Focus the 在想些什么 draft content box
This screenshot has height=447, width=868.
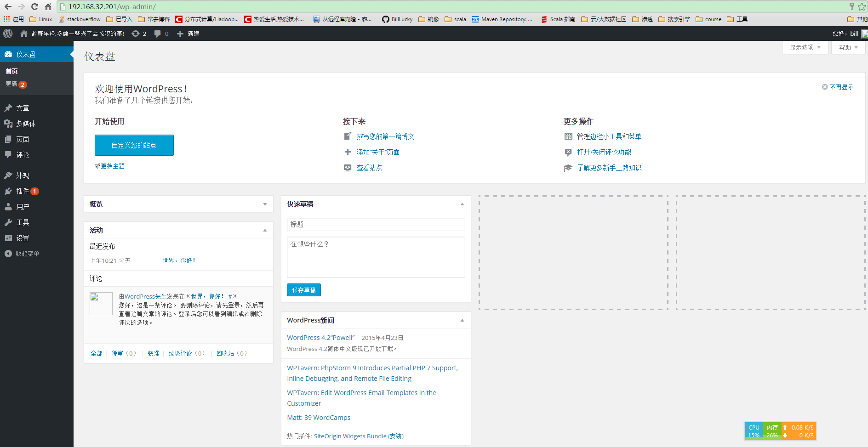376,257
